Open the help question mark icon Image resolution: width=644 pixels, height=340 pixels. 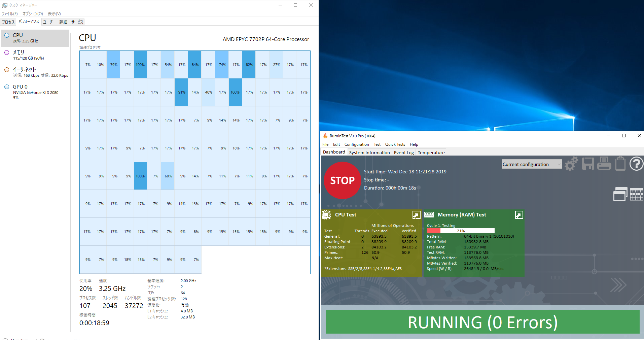(636, 164)
